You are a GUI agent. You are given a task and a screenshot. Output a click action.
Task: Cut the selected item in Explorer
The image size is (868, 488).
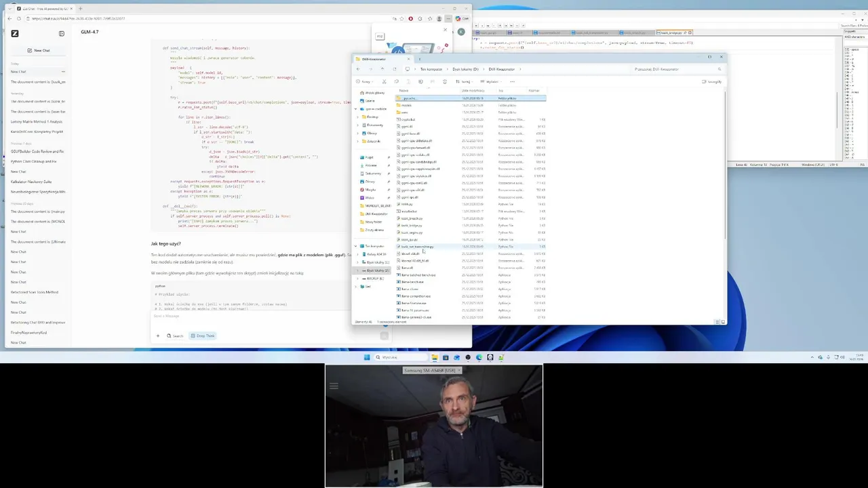pyautogui.click(x=384, y=81)
